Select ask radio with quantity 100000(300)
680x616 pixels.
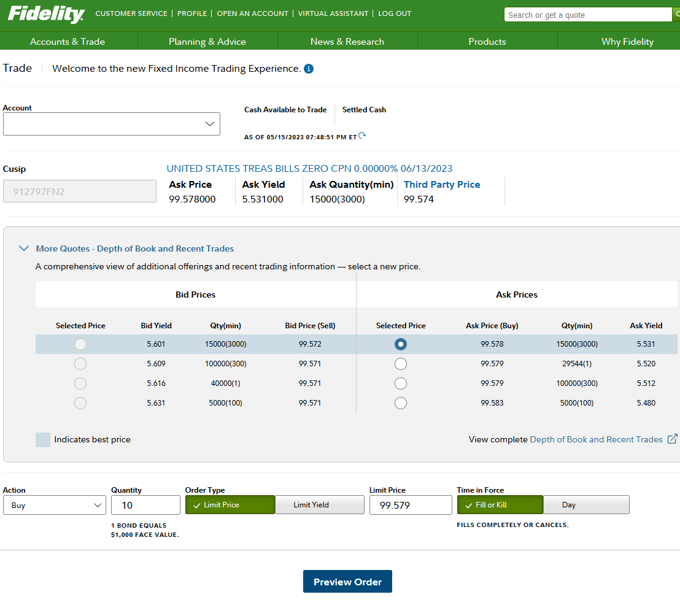pyautogui.click(x=401, y=383)
